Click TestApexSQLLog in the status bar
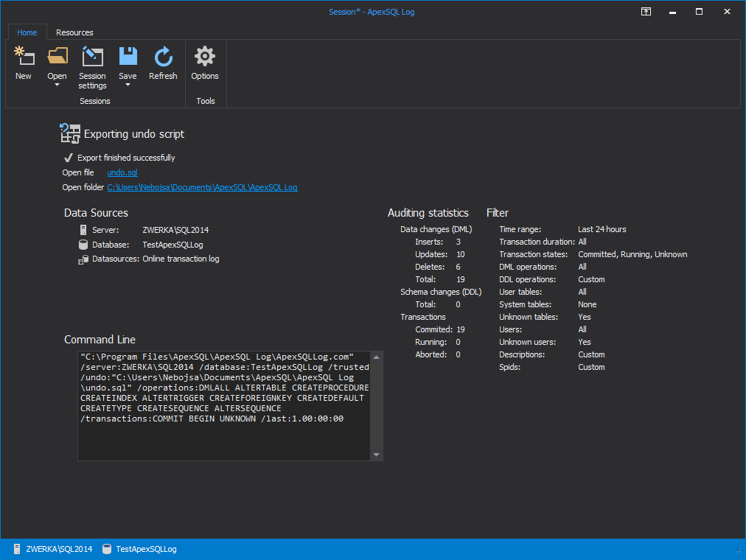Screen dimensions: 746x560 (x=146, y=549)
